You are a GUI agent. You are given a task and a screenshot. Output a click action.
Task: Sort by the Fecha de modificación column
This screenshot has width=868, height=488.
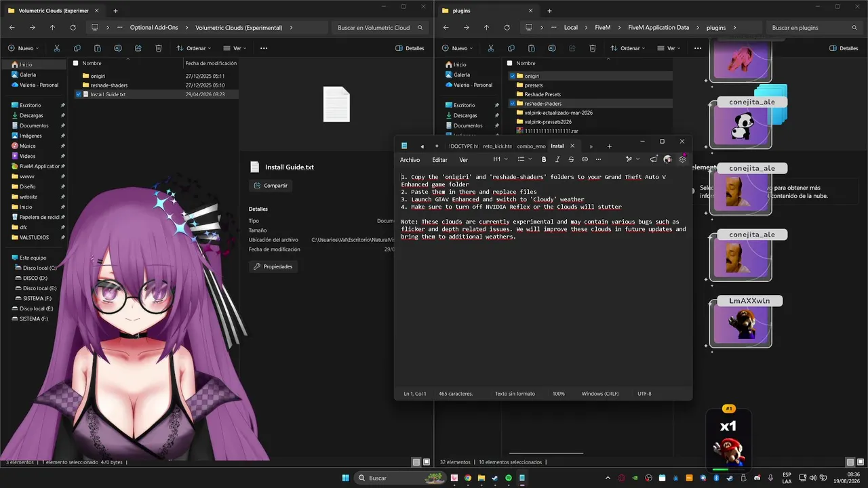pos(211,63)
